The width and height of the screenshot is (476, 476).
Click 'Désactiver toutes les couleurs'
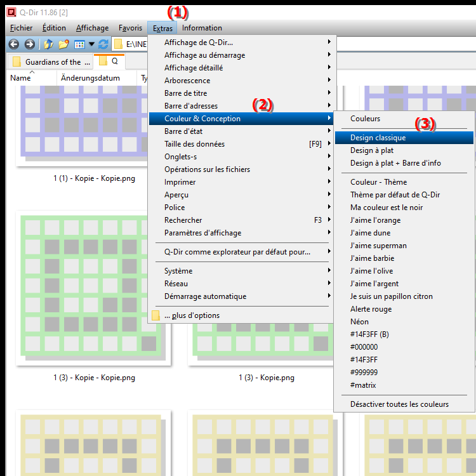point(404,404)
